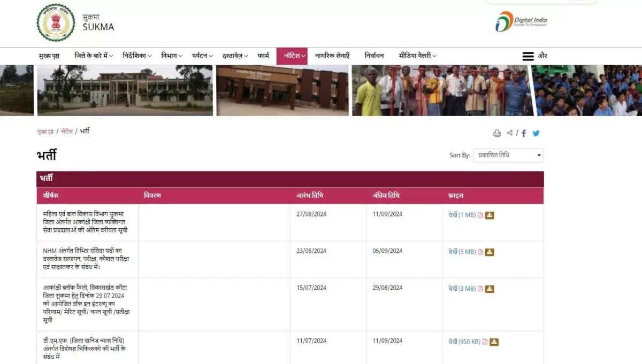The image size is (642, 364).
Task: Click the print page icon
Action: [497, 134]
